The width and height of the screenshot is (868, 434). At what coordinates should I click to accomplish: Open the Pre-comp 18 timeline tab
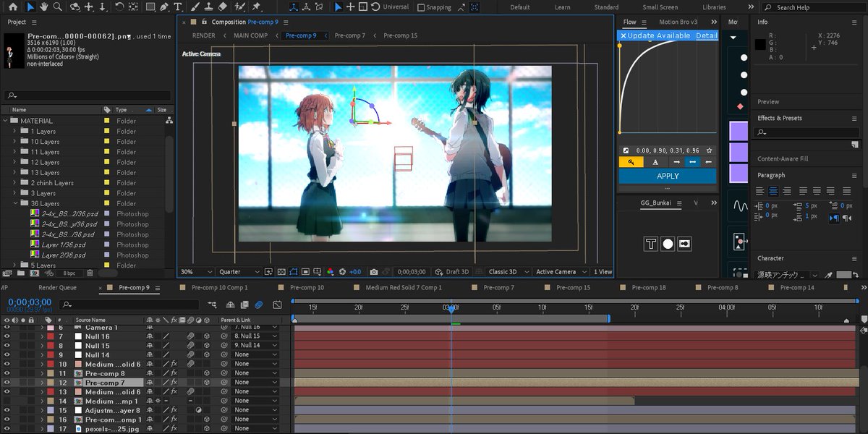tap(648, 288)
